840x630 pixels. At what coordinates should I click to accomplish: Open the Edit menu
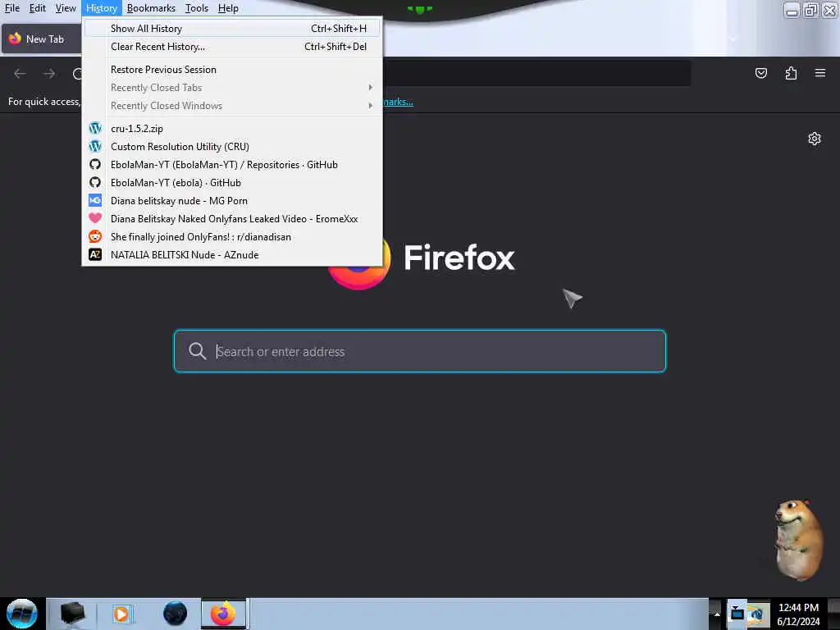tap(37, 8)
